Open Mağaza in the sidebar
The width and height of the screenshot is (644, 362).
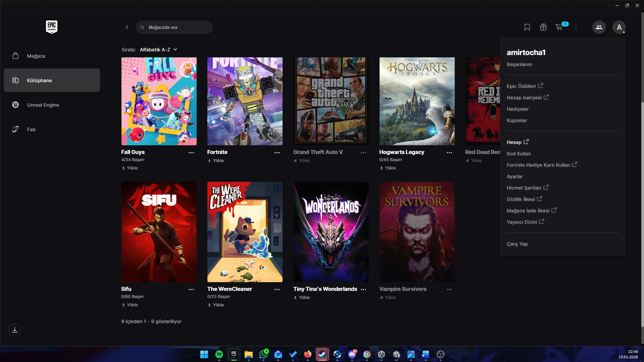click(x=52, y=56)
